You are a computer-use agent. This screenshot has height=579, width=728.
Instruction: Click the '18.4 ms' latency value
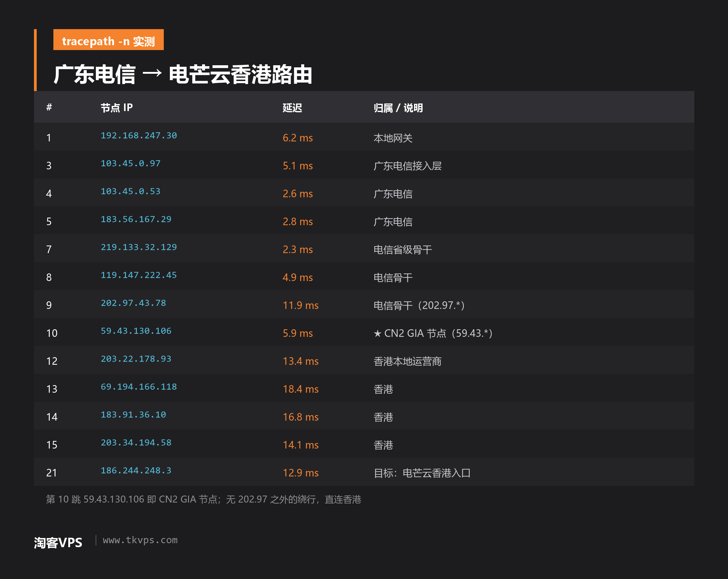[x=301, y=389]
